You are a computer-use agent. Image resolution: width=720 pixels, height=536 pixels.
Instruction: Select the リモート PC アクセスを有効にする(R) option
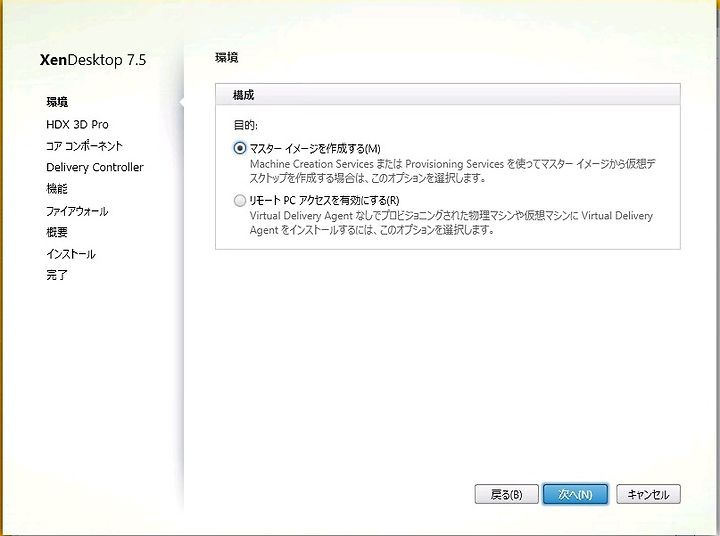click(240, 200)
